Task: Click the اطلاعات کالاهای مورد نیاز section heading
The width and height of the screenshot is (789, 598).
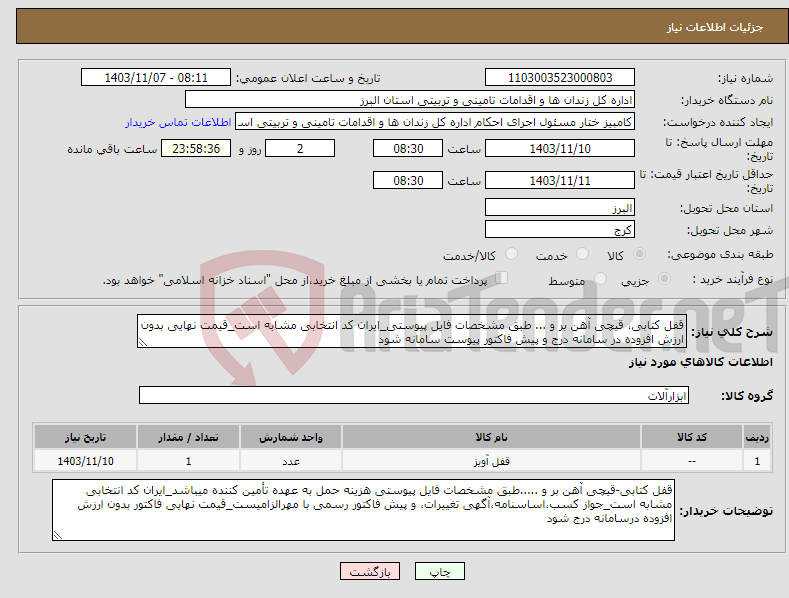Action: click(x=700, y=362)
